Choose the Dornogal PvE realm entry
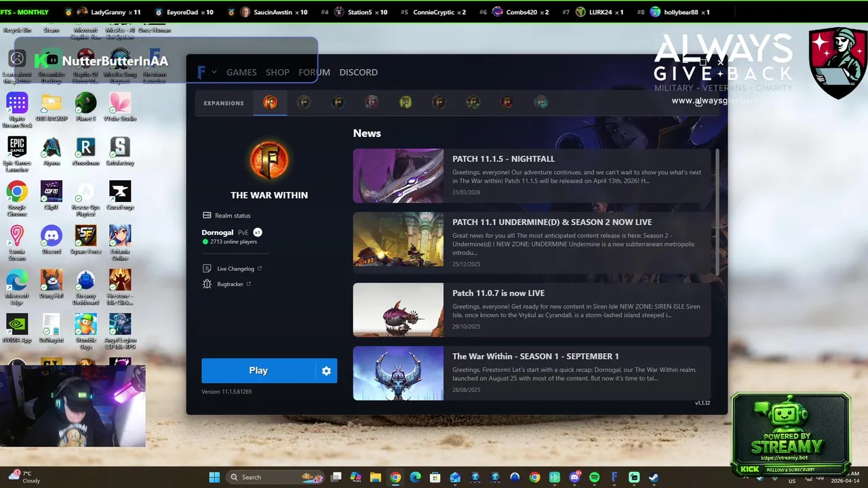Viewport: 868px width, 488px height. click(232, 237)
